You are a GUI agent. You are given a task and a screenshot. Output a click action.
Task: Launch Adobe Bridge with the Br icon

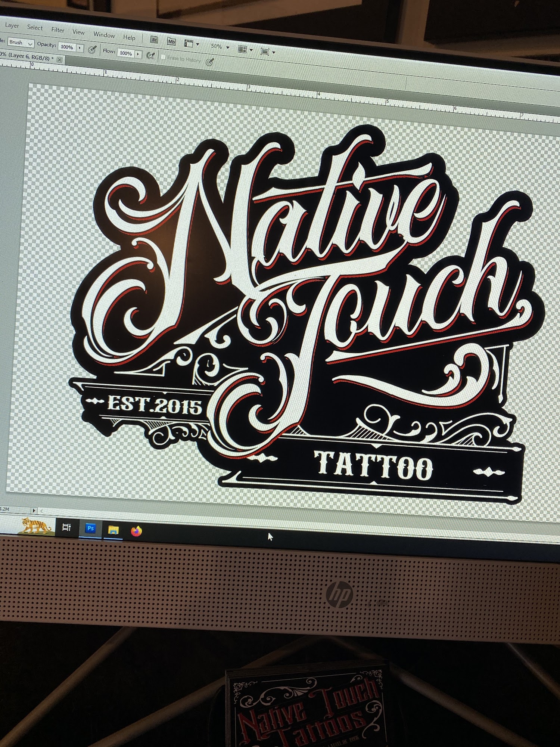click(x=154, y=40)
